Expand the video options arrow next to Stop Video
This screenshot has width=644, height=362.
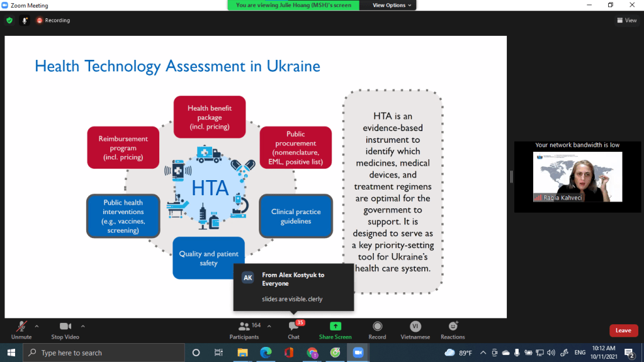click(x=83, y=326)
